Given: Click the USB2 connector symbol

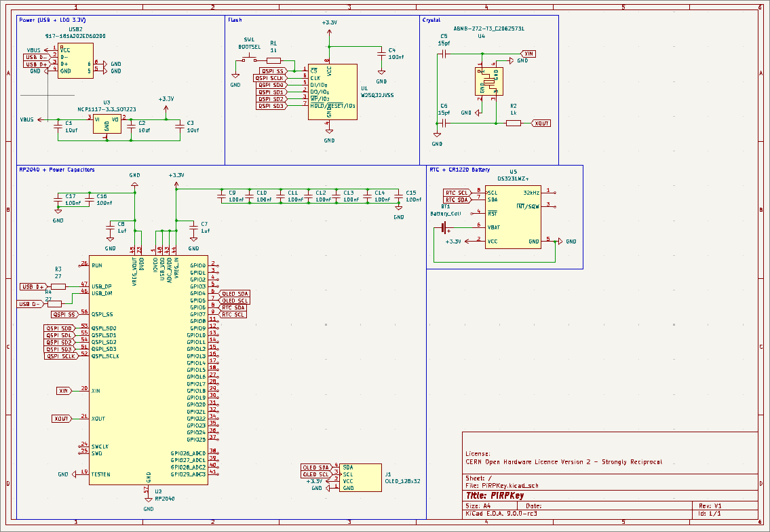Looking at the screenshot, I should [75, 61].
